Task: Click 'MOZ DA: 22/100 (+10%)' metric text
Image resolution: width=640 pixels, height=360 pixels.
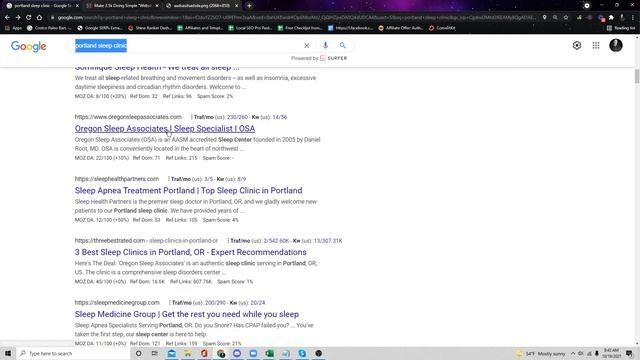Action: click(102, 158)
